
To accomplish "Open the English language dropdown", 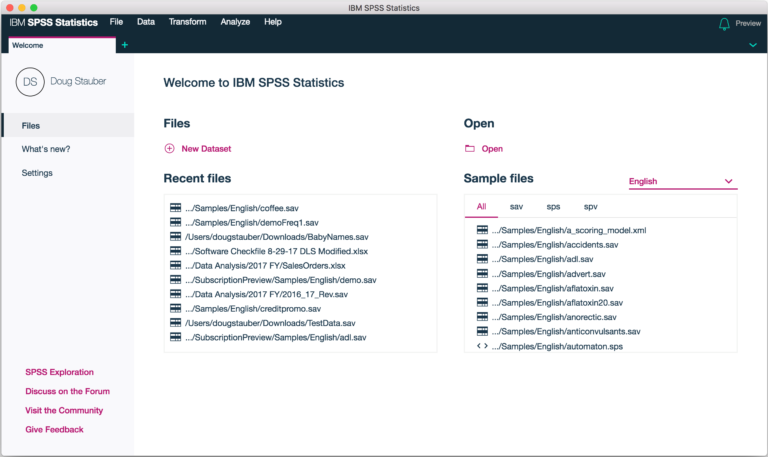I will pos(683,181).
